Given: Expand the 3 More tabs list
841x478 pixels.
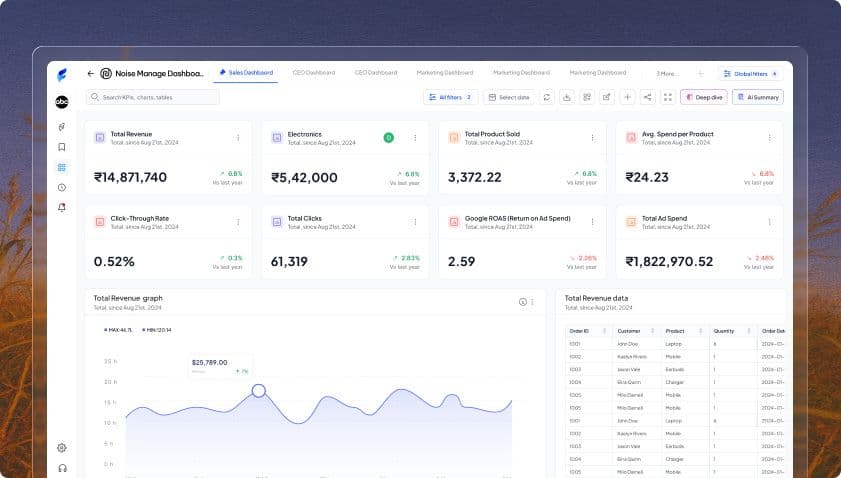Looking at the screenshot, I should (667, 73).
